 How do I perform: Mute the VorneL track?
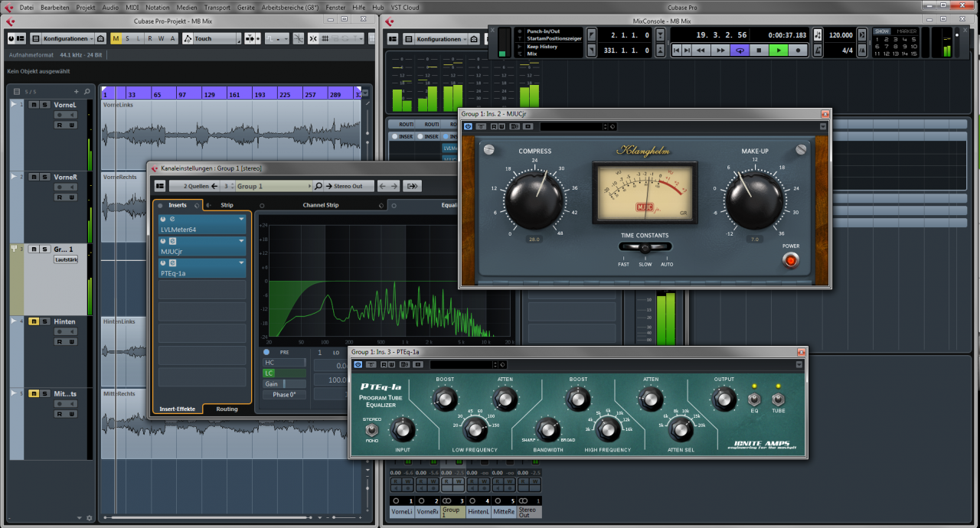[34, 105]
